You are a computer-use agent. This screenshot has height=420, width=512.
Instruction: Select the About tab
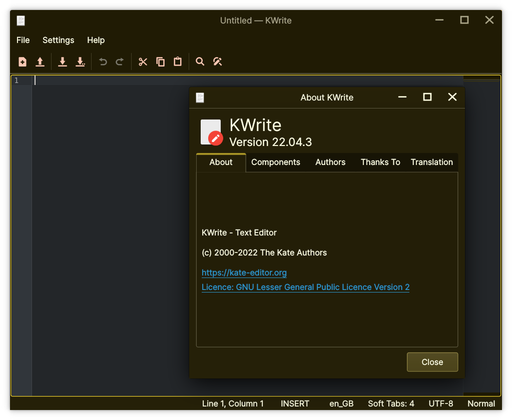pyautogui.click(x=221, y=162)
